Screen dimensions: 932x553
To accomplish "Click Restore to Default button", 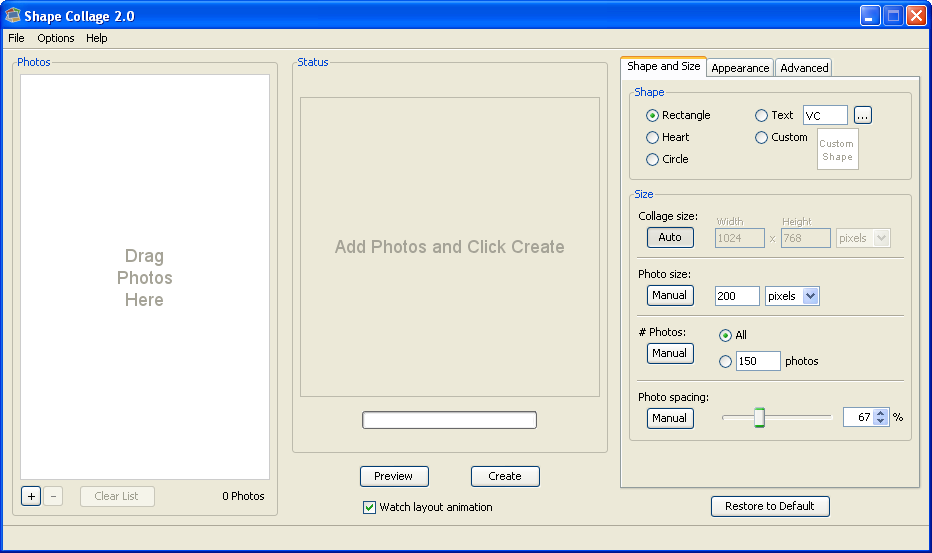I will (x=770, y=506).
